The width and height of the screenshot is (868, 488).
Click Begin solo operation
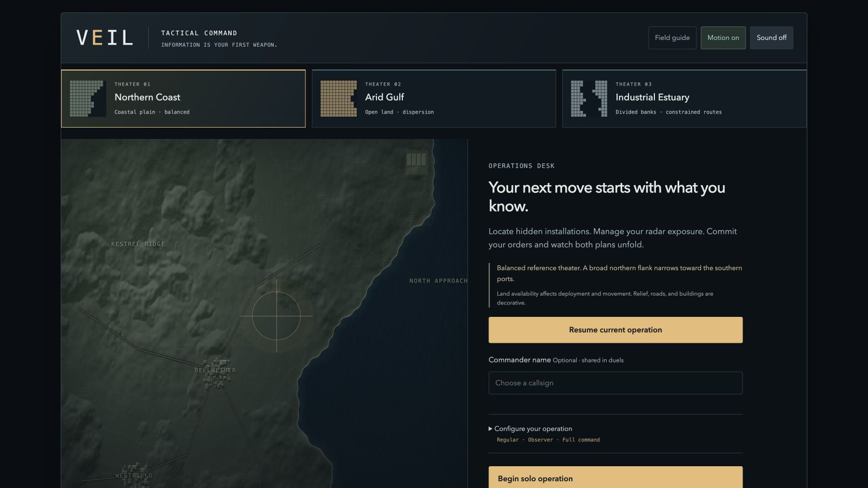pos(615,478)
